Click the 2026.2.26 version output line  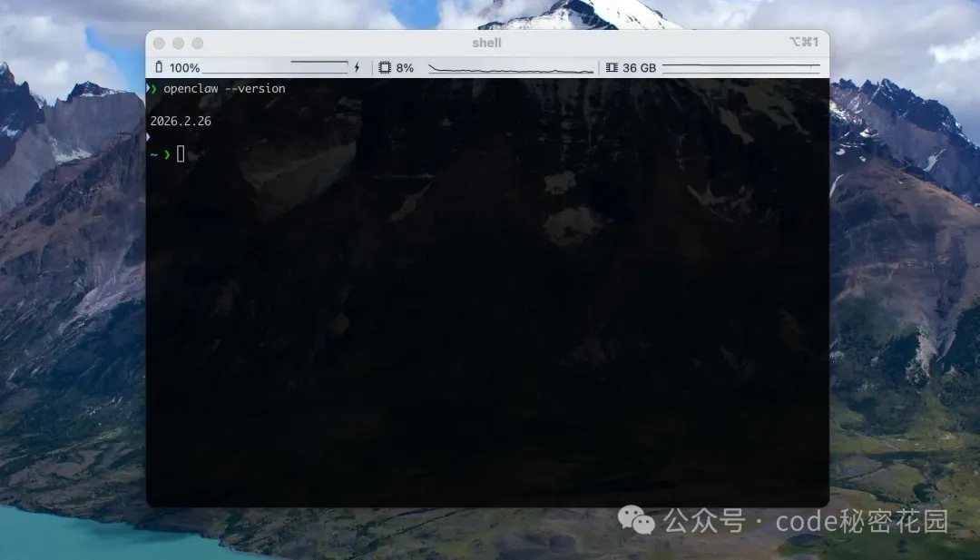point(181,121)
